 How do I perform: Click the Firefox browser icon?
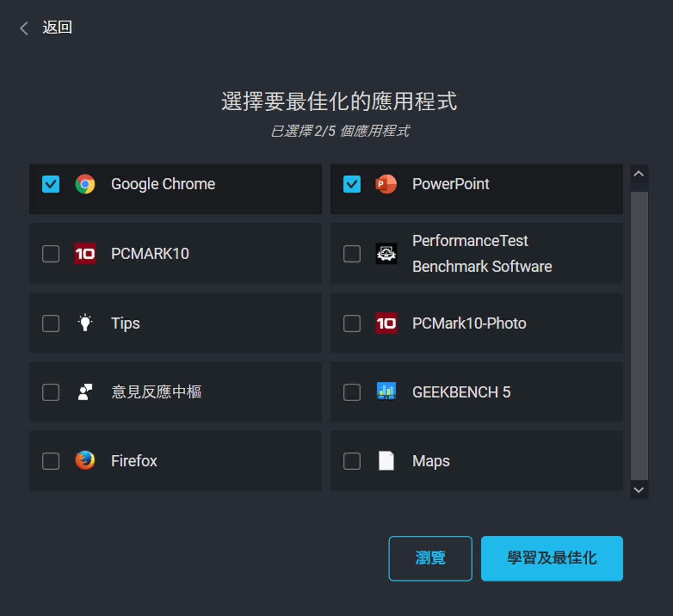(85, 461)
